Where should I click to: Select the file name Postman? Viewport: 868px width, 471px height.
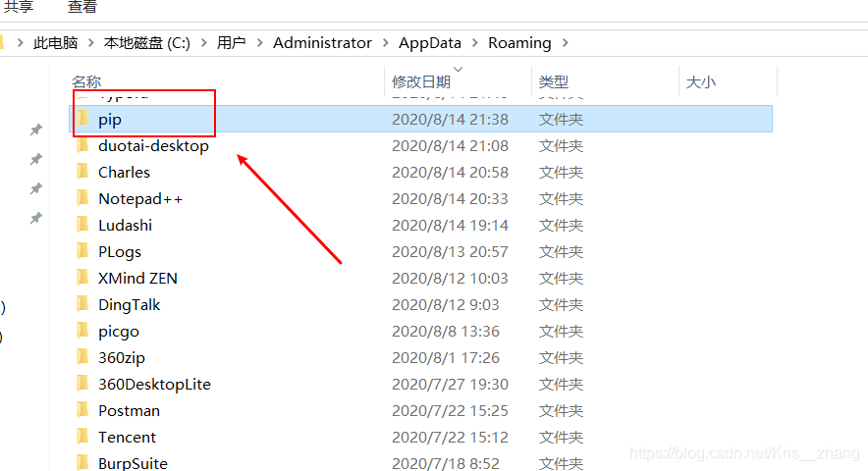[x=129, y=411]
